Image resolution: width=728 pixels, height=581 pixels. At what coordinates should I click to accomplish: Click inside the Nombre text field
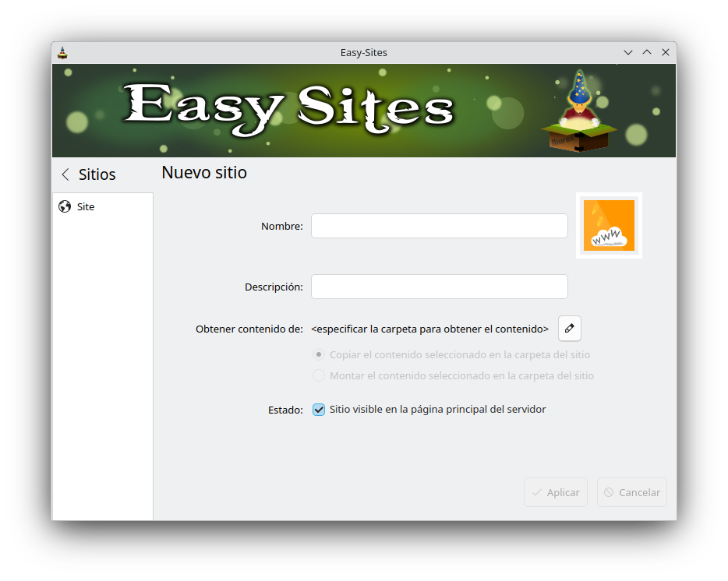(439, 225)
